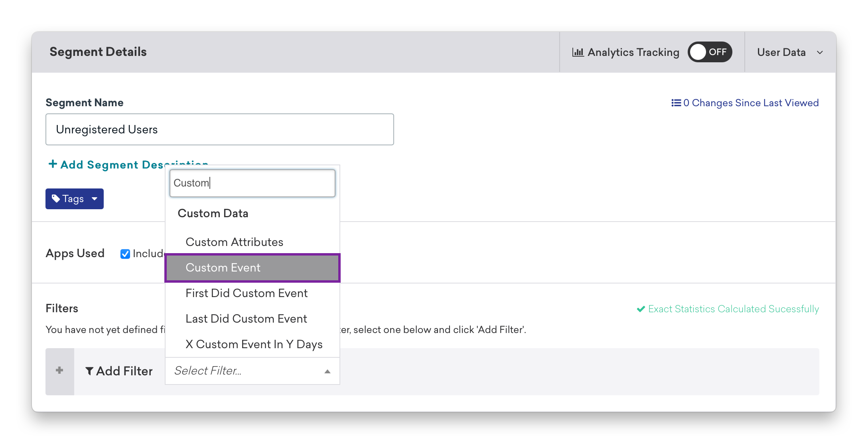Image resolution: width=868 pixels, height=444 pixels.
Task: Select the highlighted Custom Event option
Action: (253, 268)
